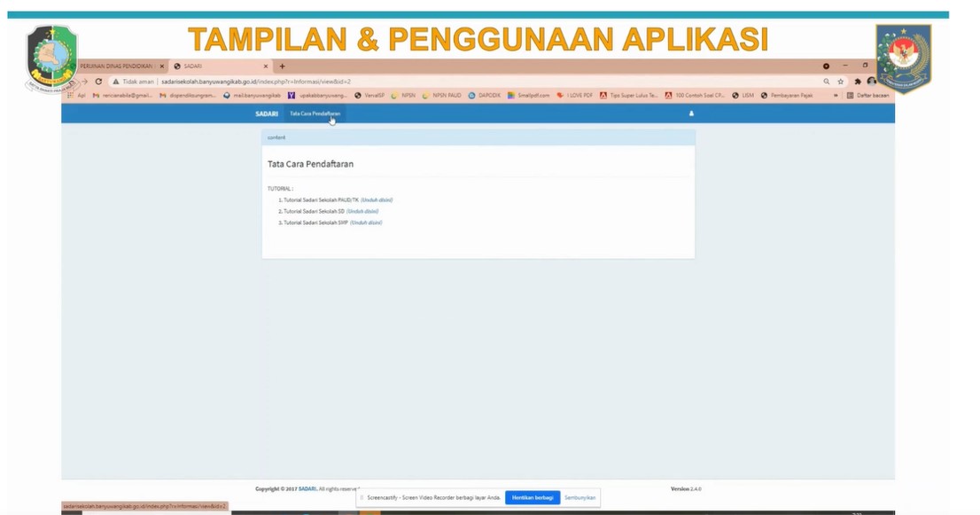
Task: Download the SMP tutorial via Unduh disini
Action: pos(366,223)
